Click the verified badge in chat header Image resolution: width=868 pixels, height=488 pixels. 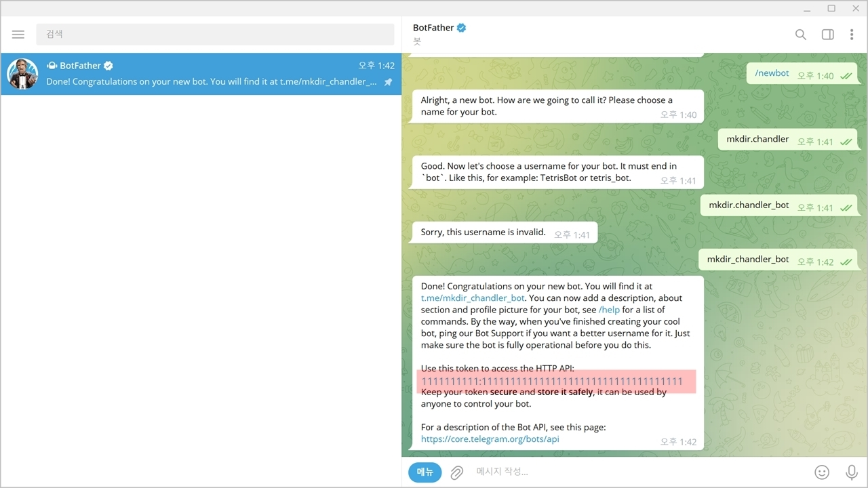click(x=462, y=28)
